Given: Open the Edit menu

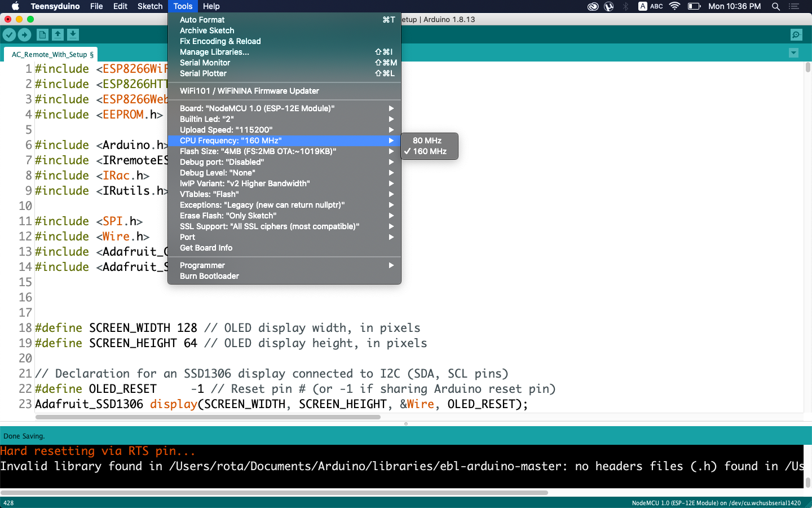Looking at the screenshot, I should [x=120, y=6].
